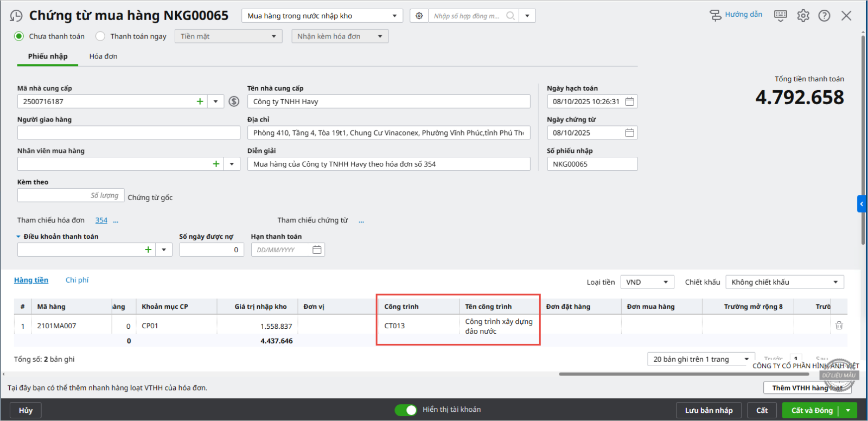Open calendar for Hạn thanh toán
The height and width of the screenshot is (421, 868).
click(x=317, y=250)
